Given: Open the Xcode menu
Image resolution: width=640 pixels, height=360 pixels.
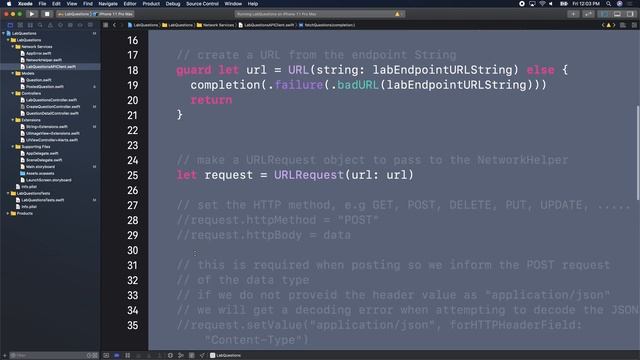Looking at the screenshot, I should tap(25, 4).
